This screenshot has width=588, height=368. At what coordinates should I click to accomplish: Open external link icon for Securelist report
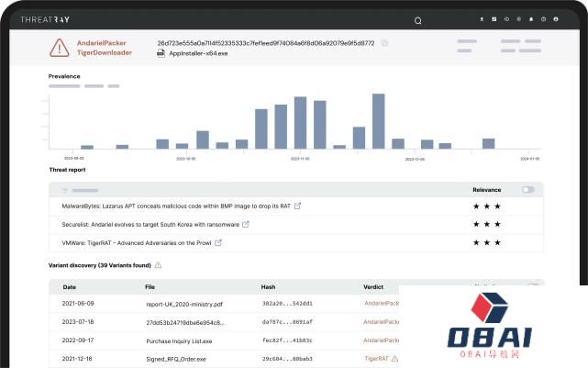246,224
